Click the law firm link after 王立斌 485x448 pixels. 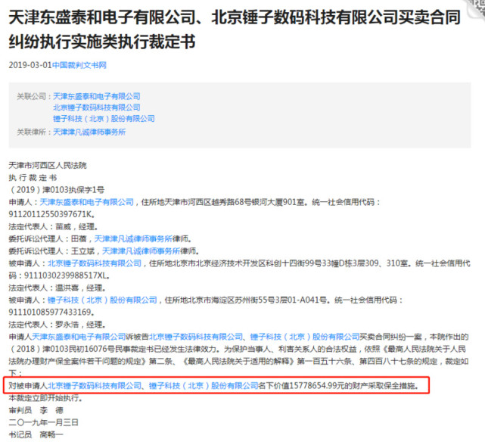click(x=141, y=251)
